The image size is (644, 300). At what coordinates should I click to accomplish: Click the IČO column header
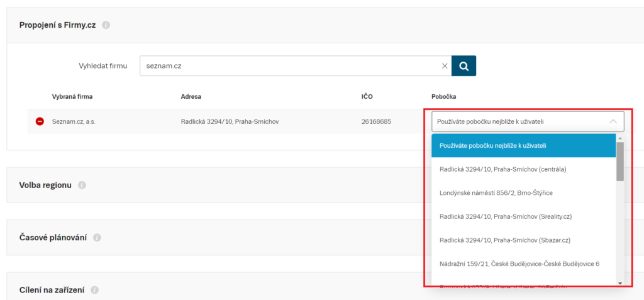(367, 97)
